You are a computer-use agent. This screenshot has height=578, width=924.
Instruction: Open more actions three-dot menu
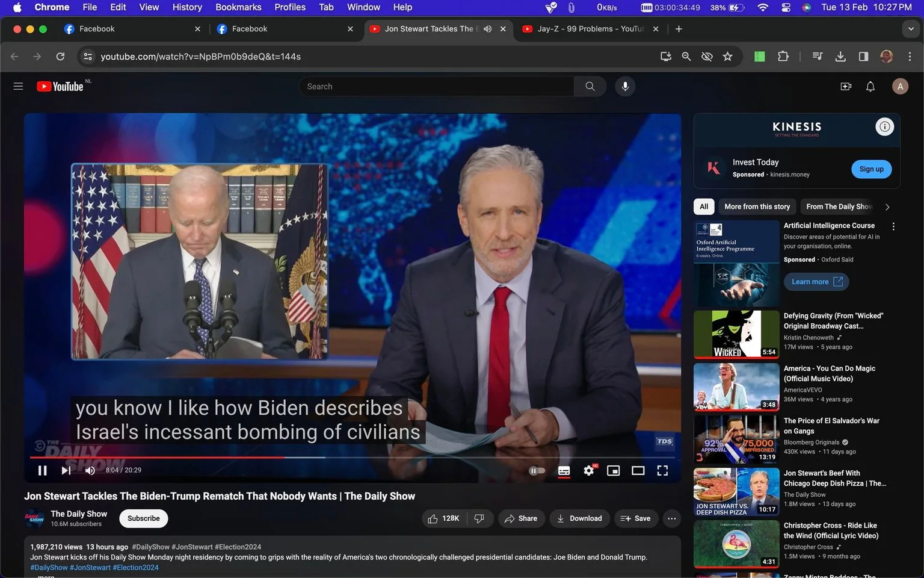(672, 518)
